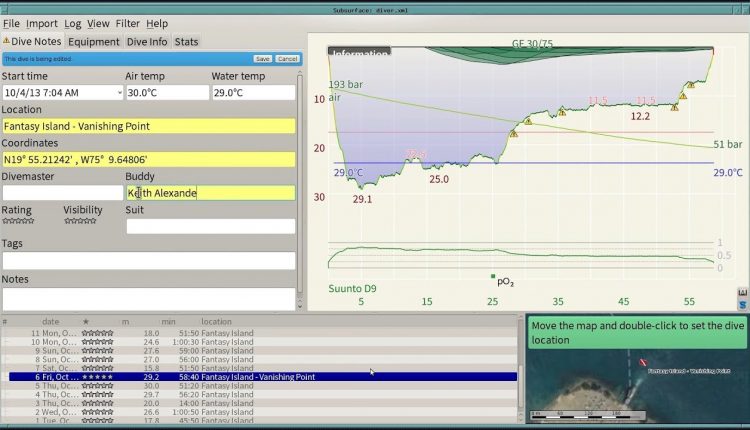Open the View menu
The image size is (750, 430).
click(x=98, y=23)
